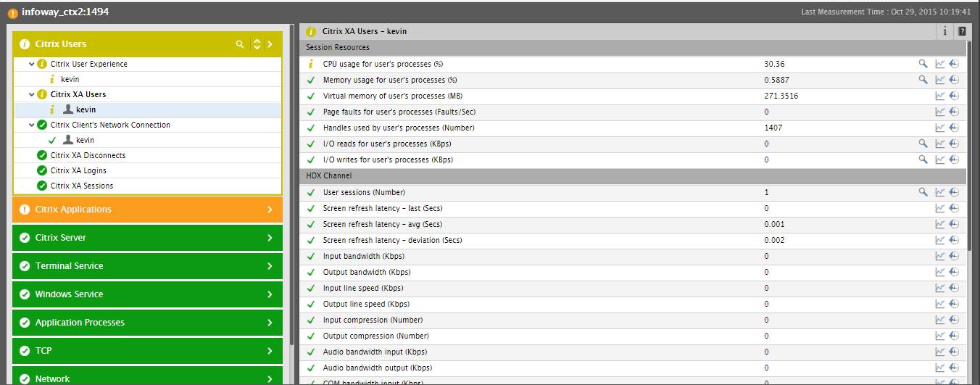The height and width of the screenshot is (385, 980).
Task: Collapse the Citrix XA Users tree node
Action: point(31,94)
